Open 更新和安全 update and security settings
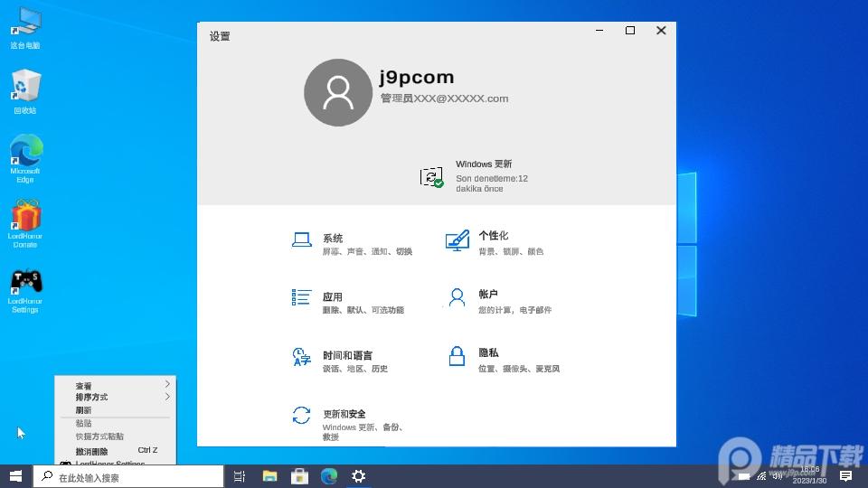This screenshot has height=488, width=868. click(x=344, y=415)
